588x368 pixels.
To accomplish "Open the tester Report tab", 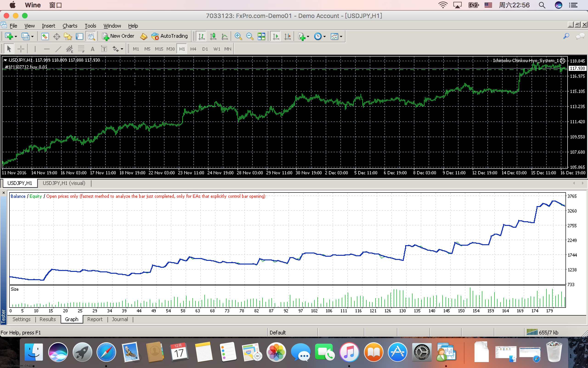I will (x=95, y=319).
